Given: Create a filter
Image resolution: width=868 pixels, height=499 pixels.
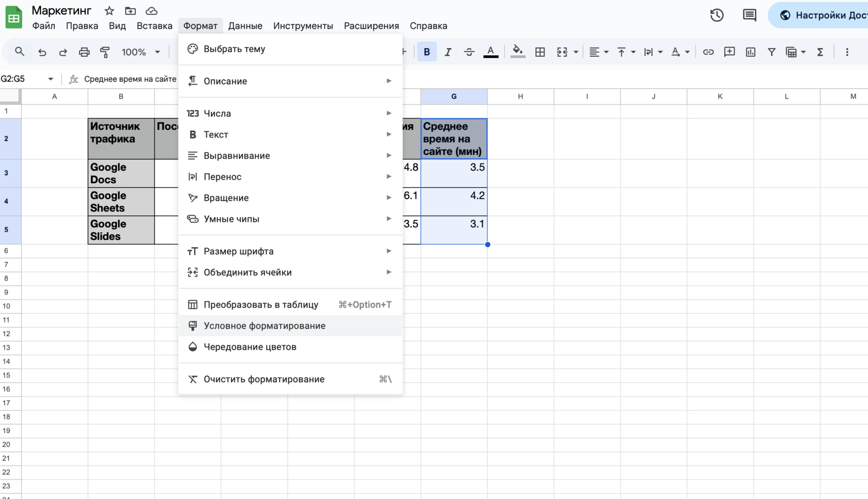Looking at the screenshot, I should click(771, 52).
